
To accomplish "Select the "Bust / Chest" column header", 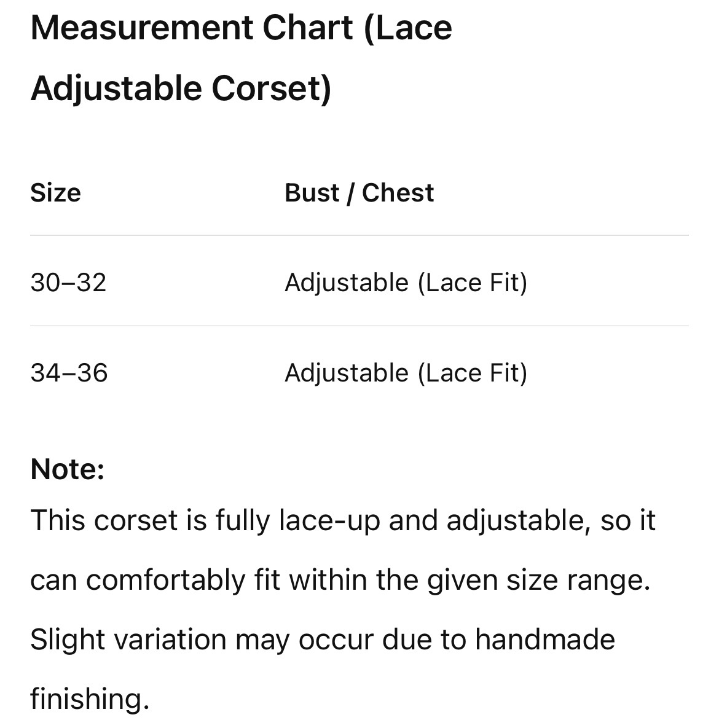I will pos(359,193).
